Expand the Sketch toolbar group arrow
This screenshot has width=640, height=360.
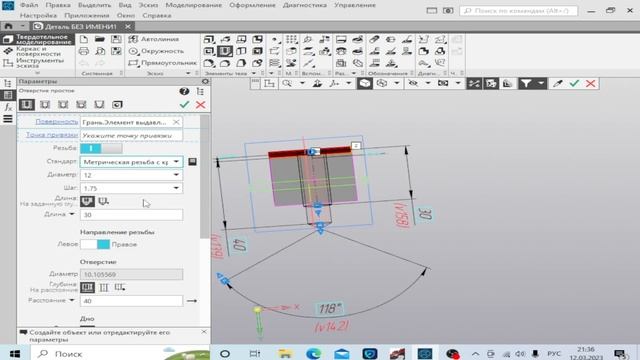(x=188, y=73)
